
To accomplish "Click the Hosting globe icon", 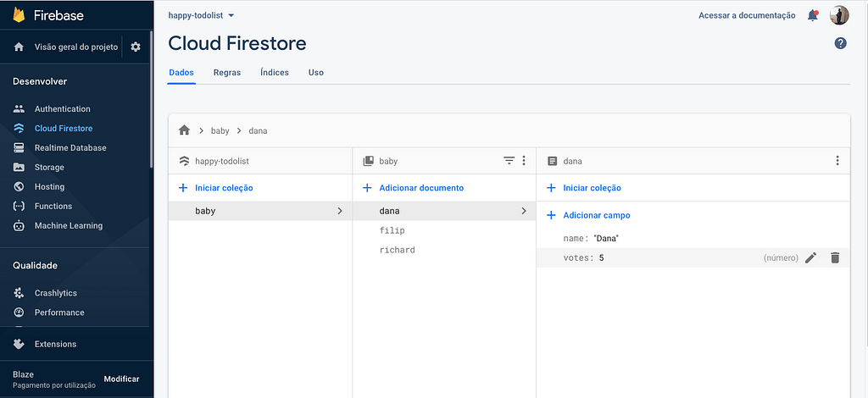I will click(19, 186).
